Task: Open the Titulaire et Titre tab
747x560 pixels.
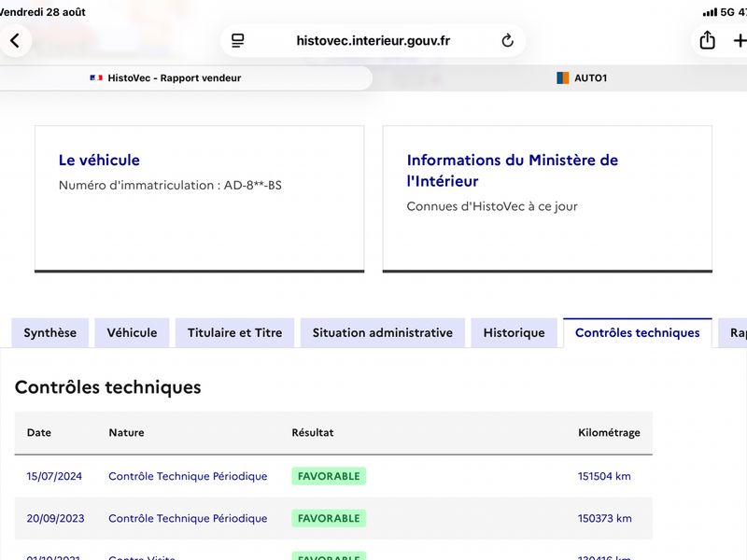Action: [x=235, y=333]
